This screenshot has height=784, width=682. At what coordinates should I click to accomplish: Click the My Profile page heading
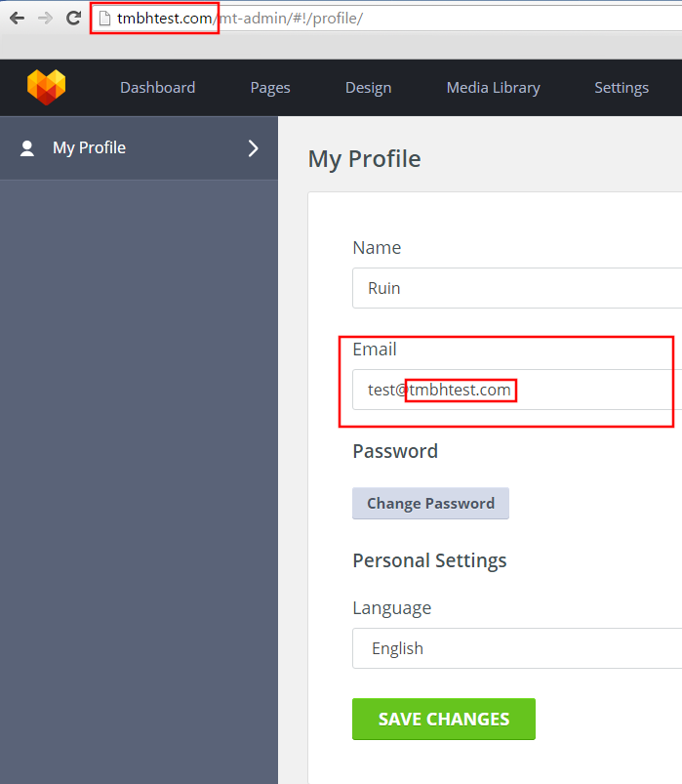point(364,159)
